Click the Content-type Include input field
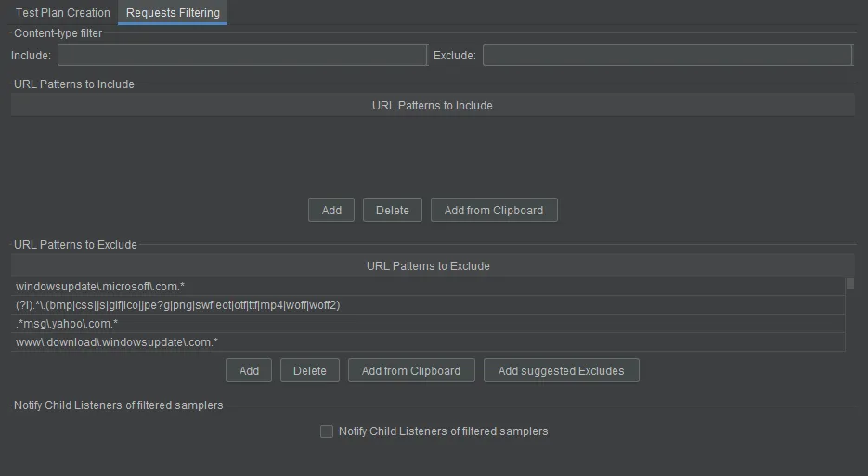The height and width of the screenshot is (476, 868). (x=242, y=55)
